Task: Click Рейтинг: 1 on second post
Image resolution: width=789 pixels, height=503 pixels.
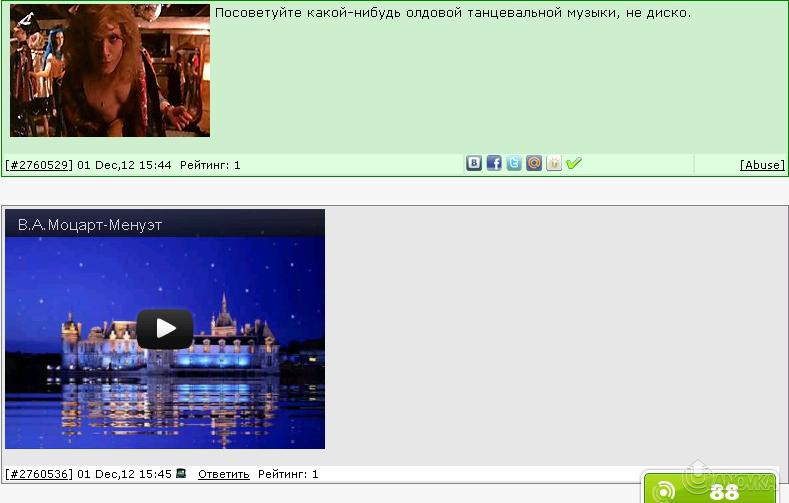Action: 288,474
